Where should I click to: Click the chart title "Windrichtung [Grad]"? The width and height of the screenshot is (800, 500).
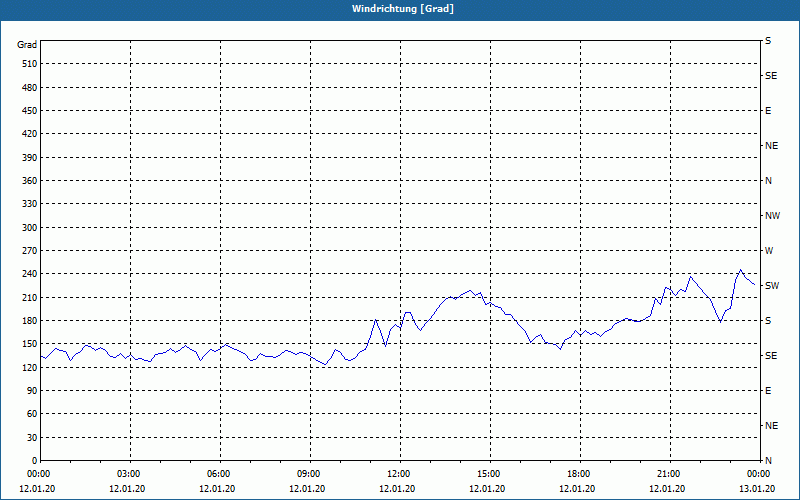pos(403,9)
